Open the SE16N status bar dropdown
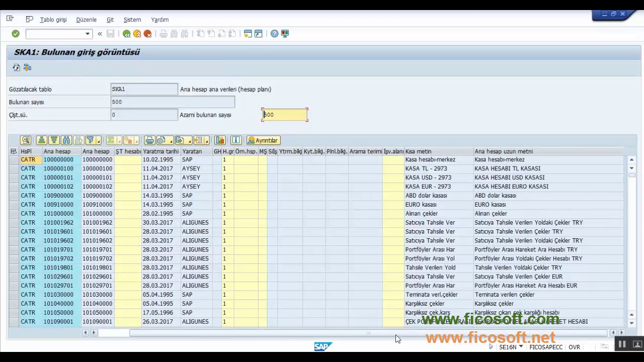 click(x=521, y=347)
